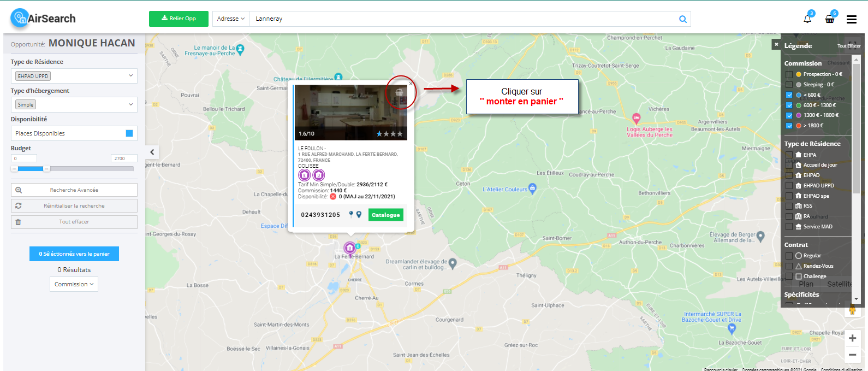Open Recherche Avancée
This screenshot has width=868, height=371.
coord(74,190)
